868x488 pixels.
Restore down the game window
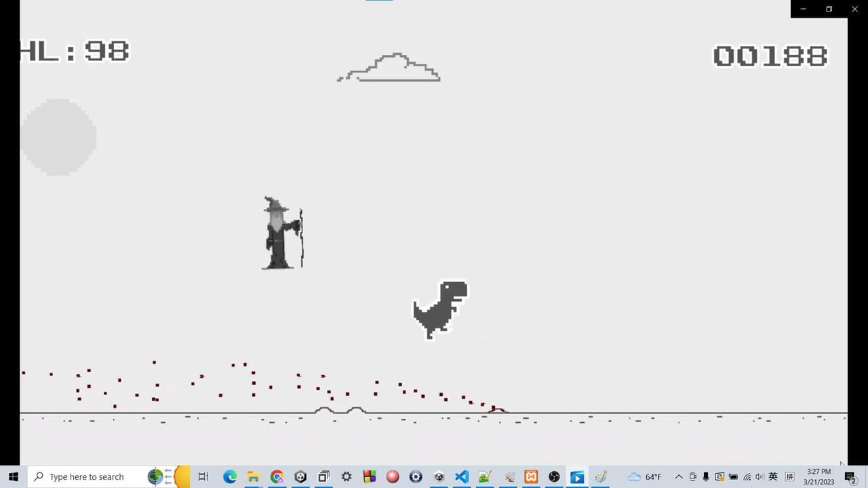[x=829, y=9]
